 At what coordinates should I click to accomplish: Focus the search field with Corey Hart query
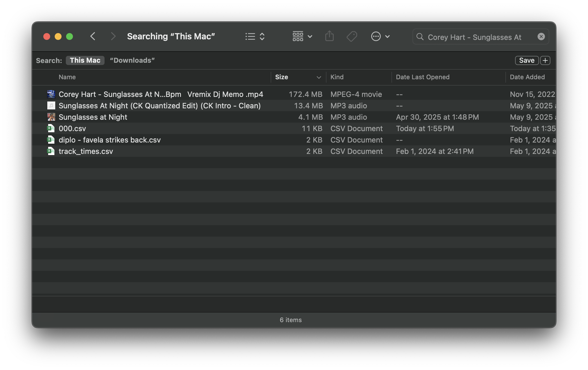[x=481, y=37]
